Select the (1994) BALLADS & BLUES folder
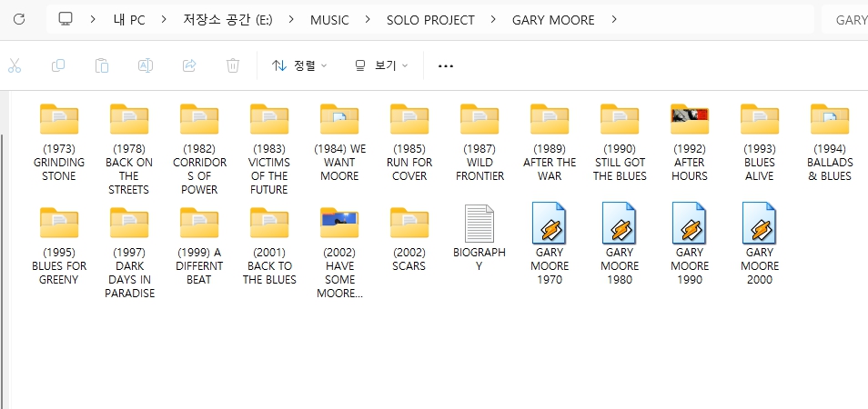The width and height of the screenshot is (868, 409). pyautogui.click(x=829, y=142)
